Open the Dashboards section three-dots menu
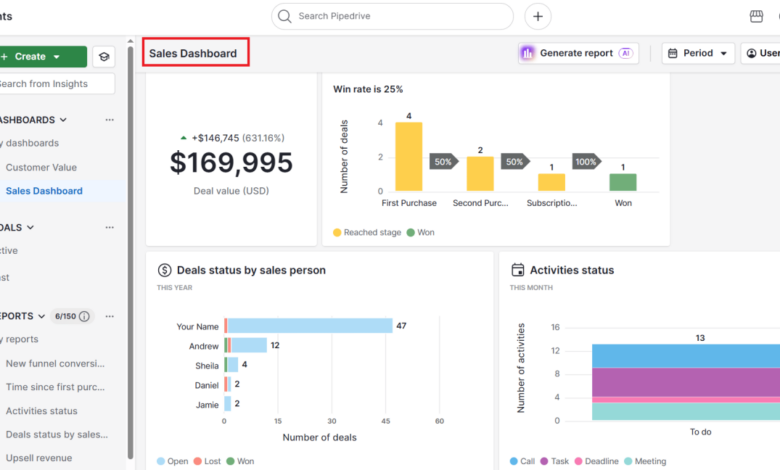 click(109, 120)
